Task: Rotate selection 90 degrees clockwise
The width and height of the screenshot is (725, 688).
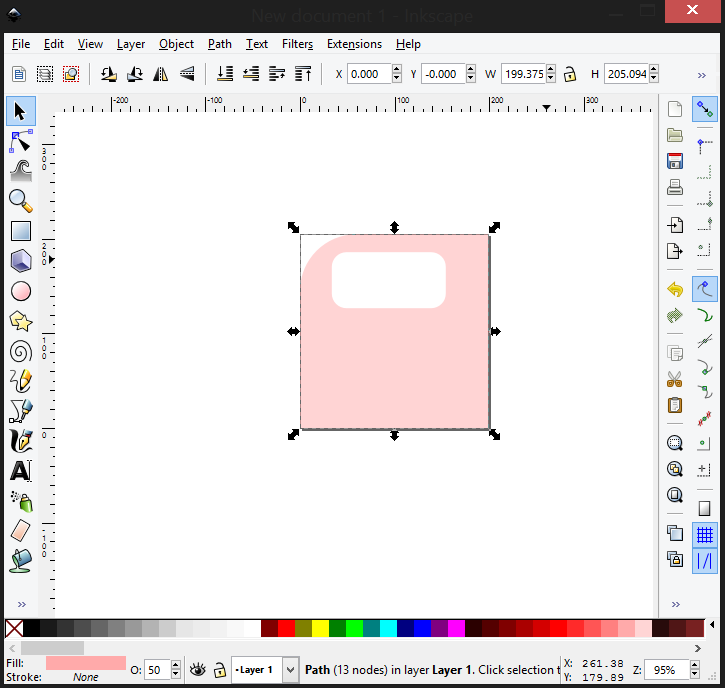Action: [135, 74]
